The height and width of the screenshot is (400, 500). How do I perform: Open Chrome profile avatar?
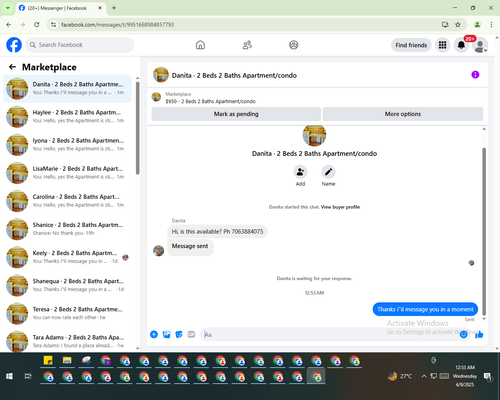point(477,24)
